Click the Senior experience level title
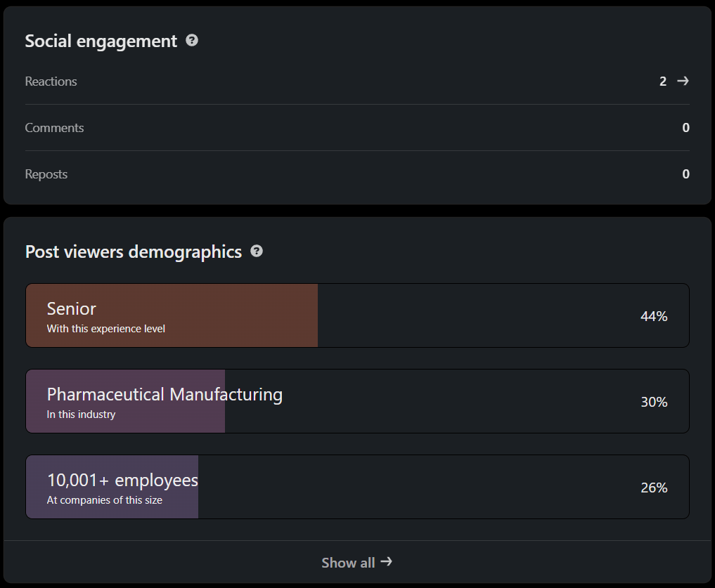This screenshot has height=588, width=715. coord(72,308)
